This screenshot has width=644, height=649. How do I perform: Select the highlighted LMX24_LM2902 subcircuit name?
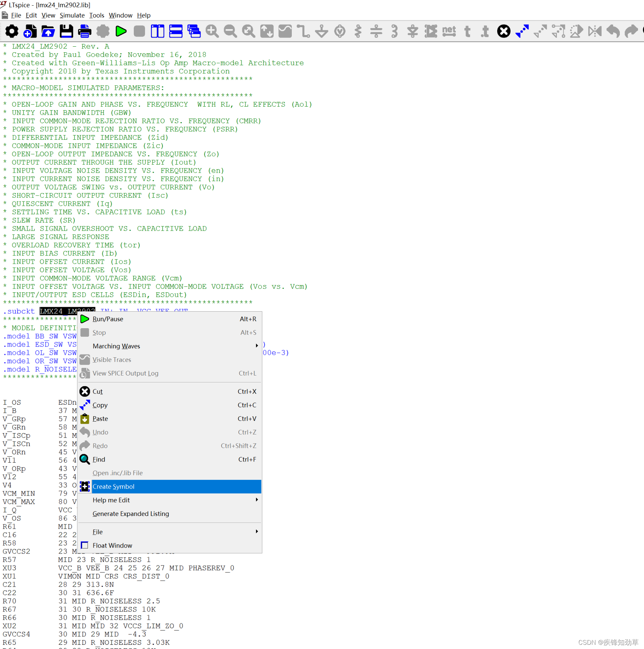coord(67,311)
